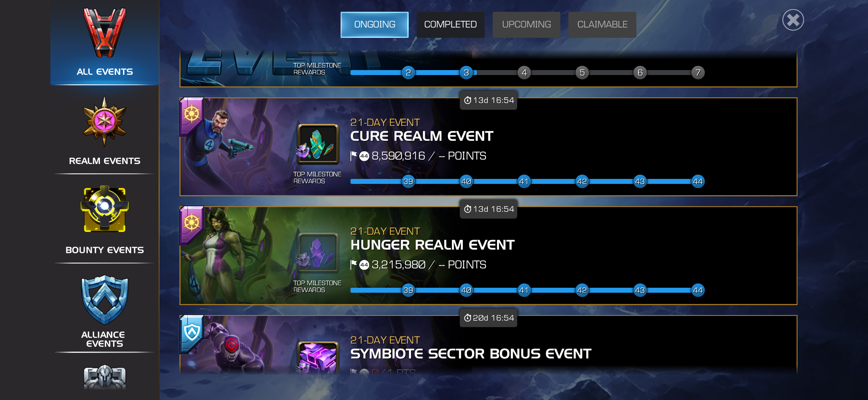Open the All Events category icon
Screen dimensions: 868x400
coord(104,33)
